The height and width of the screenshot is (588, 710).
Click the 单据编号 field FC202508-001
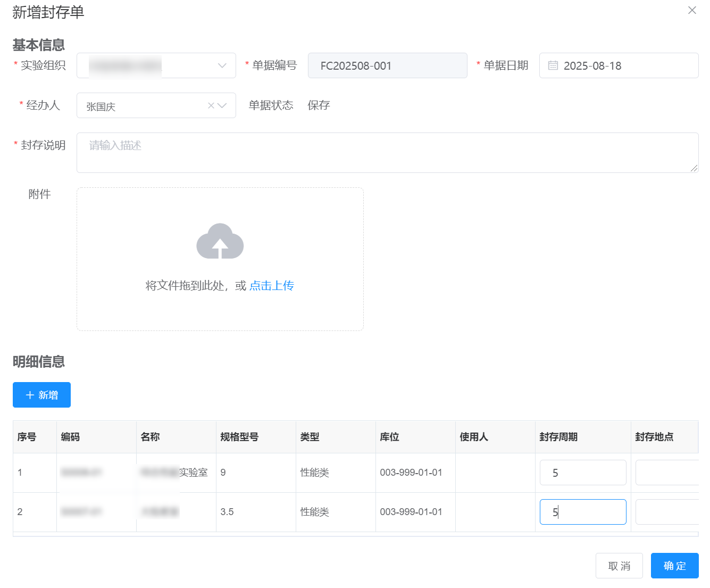pos(387,65)
